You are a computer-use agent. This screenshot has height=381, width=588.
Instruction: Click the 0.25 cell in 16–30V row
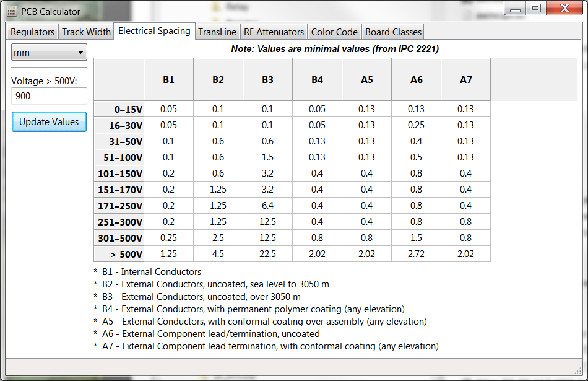[x=416, y=125]
